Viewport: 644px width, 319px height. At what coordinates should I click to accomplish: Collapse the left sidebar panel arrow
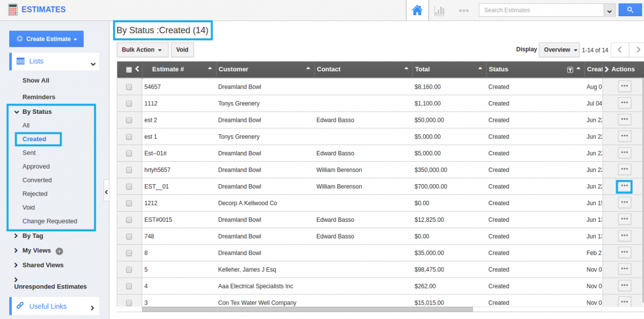[106, 192]
